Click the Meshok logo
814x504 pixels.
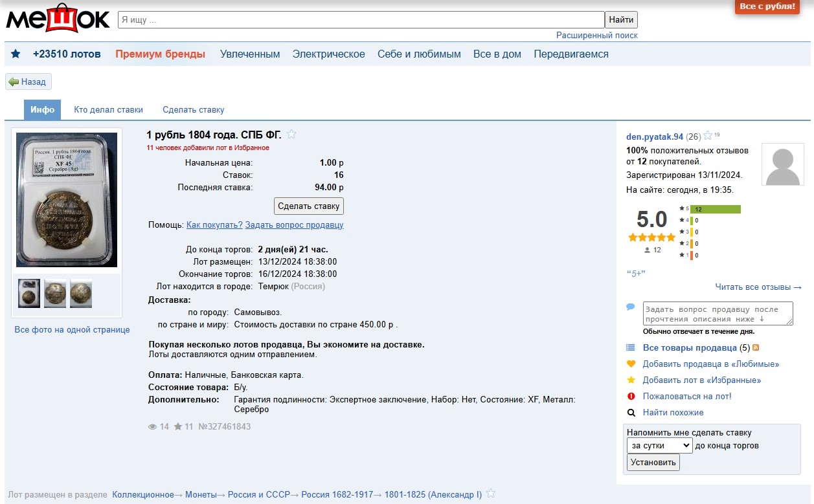(58, 19)
